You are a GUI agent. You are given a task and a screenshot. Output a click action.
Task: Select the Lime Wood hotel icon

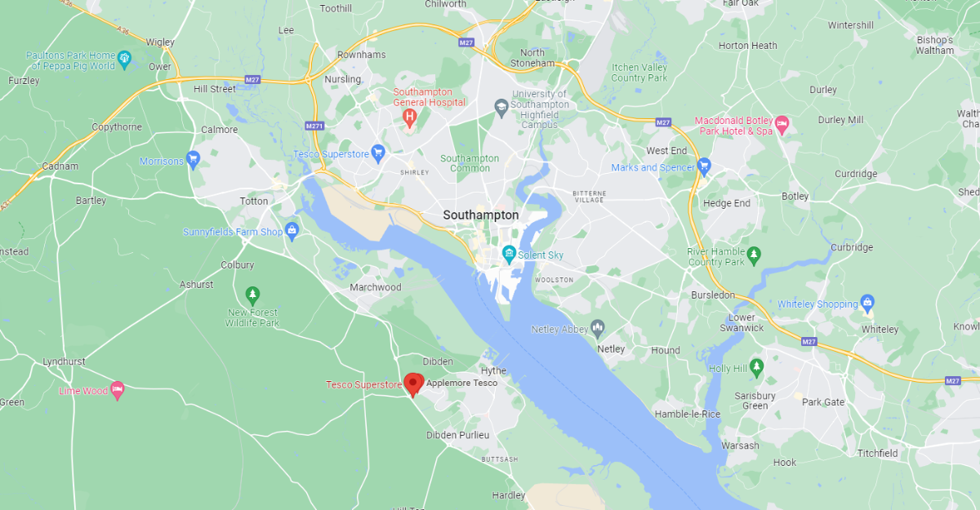117,388
